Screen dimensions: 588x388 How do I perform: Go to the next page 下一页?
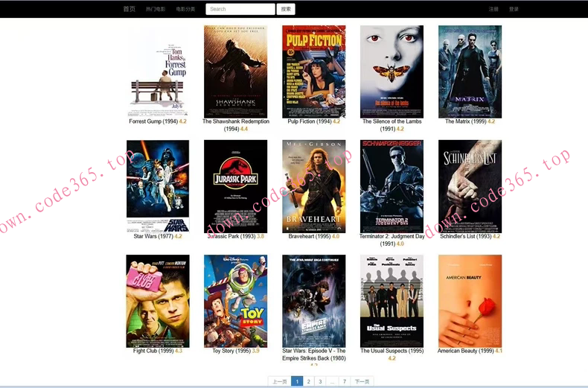(x=362, y=381)
